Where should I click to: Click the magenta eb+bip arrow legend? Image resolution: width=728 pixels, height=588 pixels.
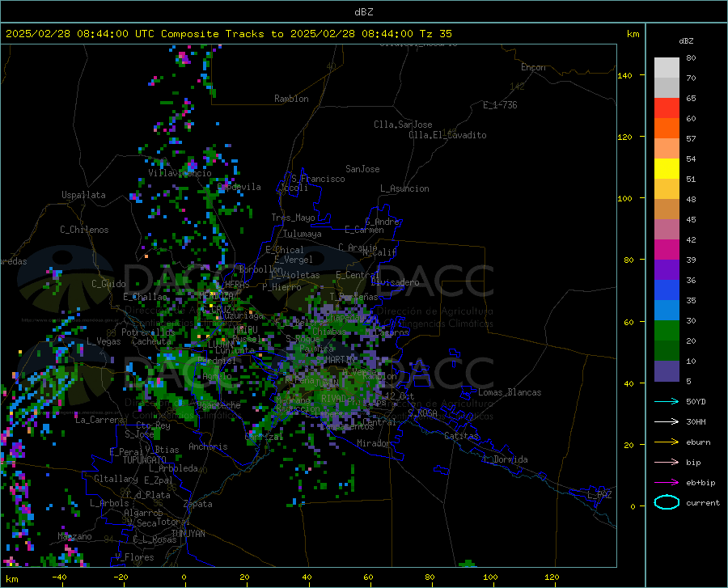(667, 483)
